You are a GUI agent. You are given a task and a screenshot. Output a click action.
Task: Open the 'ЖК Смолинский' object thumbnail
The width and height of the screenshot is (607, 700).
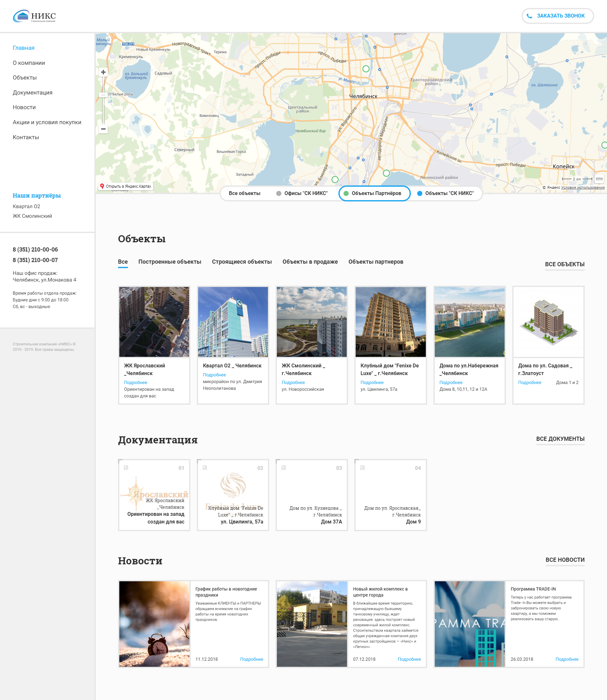(x=311, y=322)
